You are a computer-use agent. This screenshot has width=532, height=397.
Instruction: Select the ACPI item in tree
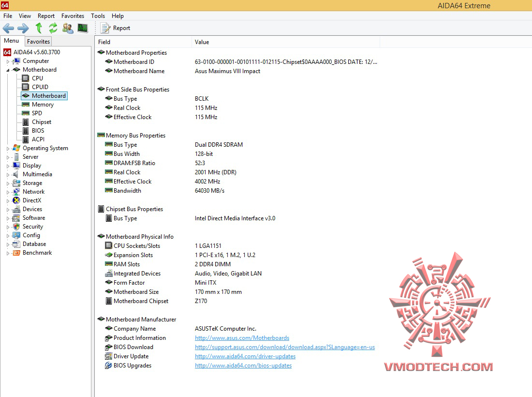(38, 139)
